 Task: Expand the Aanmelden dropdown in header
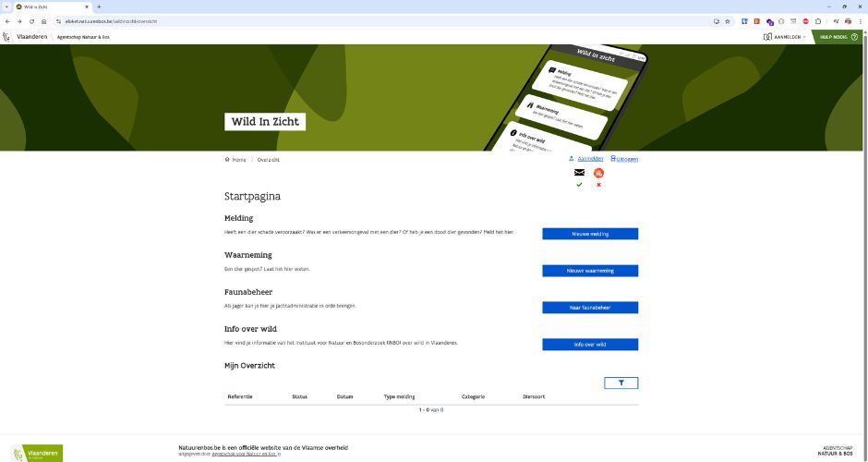785,37
